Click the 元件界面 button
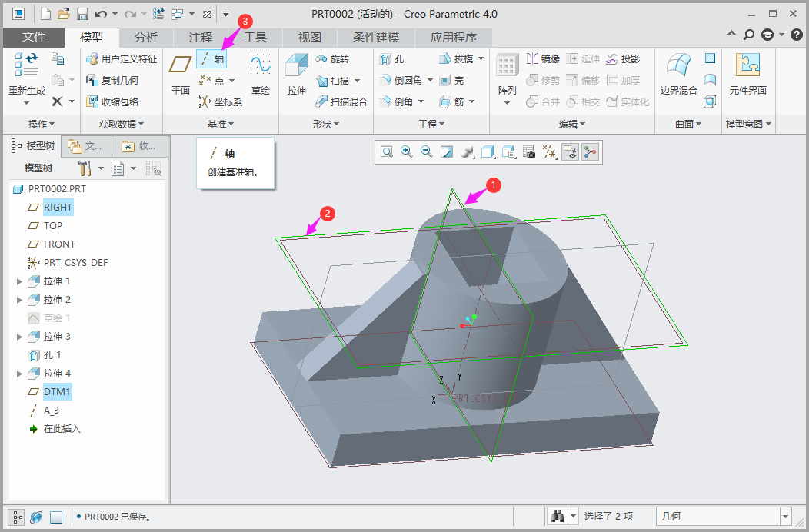Image resolution: width=809 pixels, height=532 pixels. pyautogui.click(x=747, y=75)
